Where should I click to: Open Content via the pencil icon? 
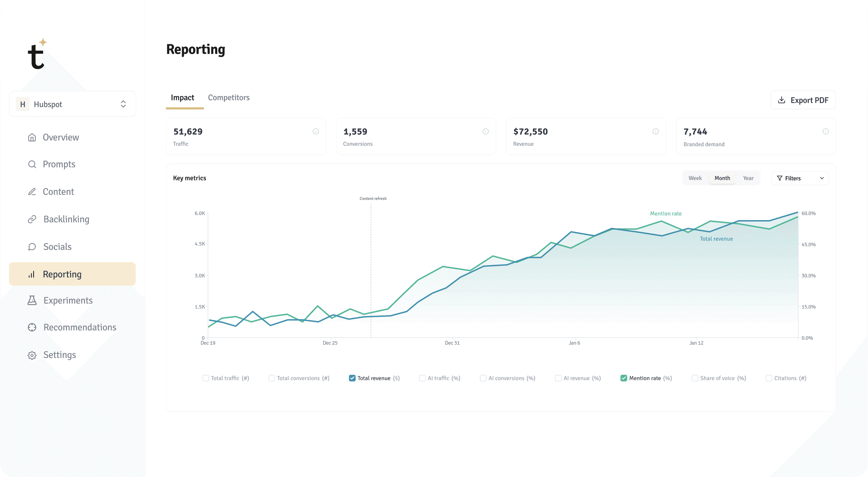[32, 191]
